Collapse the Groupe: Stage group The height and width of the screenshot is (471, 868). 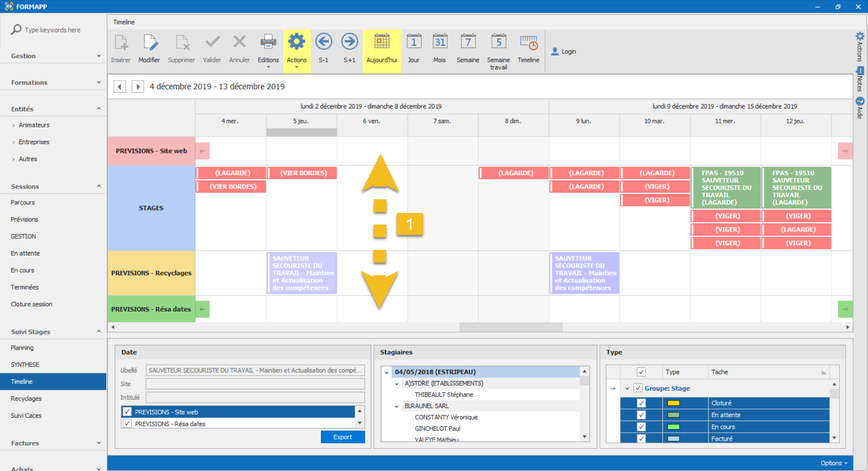point(627,388)
